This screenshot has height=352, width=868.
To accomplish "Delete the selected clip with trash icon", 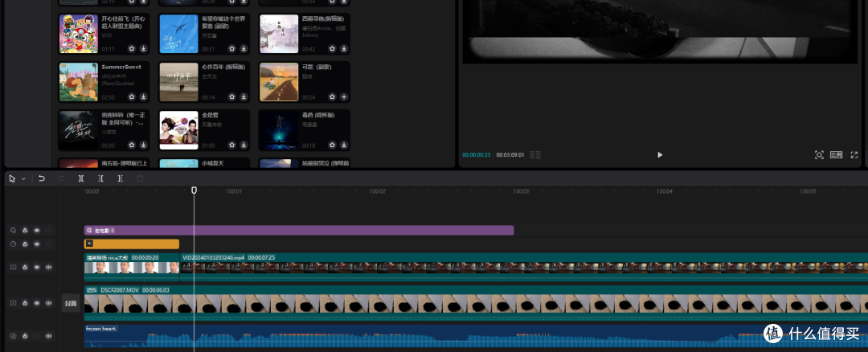I will pos(140,178).
